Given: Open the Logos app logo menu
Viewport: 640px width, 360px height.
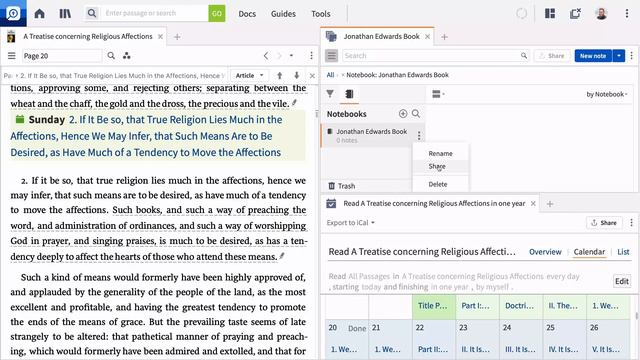Looking at the screenshot, I should tap(13, 13).
